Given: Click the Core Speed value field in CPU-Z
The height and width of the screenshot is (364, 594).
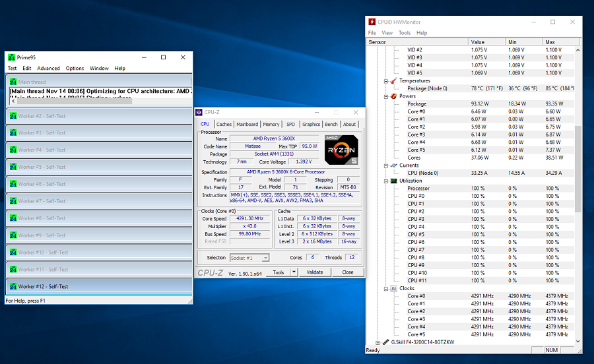Looking at the screenshot, I should pyautogui.click(x=249, y=219).
